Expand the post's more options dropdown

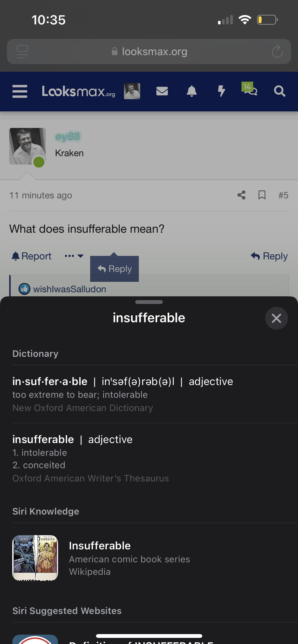tap(74, 256)
